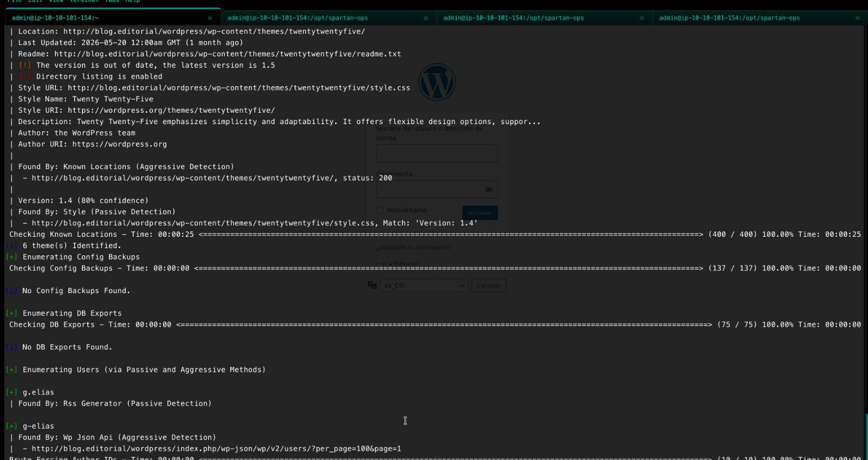Click the wp-json users API URL
Screen dimensions: 868x460
pos(217,449)
